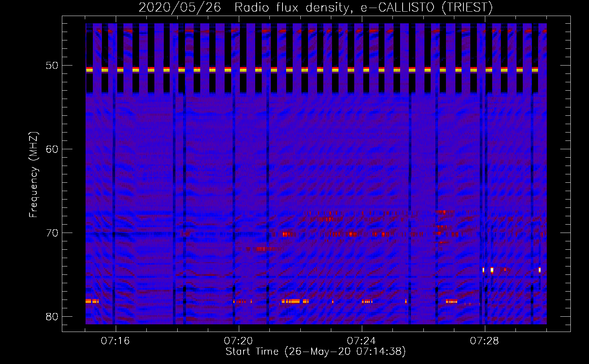Click the "Frequency (MHZ)" y-axis label

pyautogui.click(x=33, y=175)
